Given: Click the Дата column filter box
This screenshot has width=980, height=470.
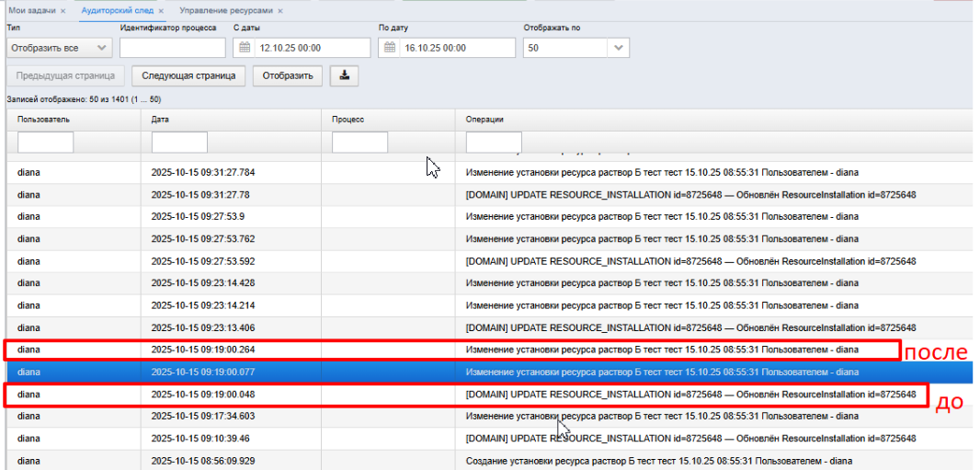Looking at the screenshot, I should (179, 143).
